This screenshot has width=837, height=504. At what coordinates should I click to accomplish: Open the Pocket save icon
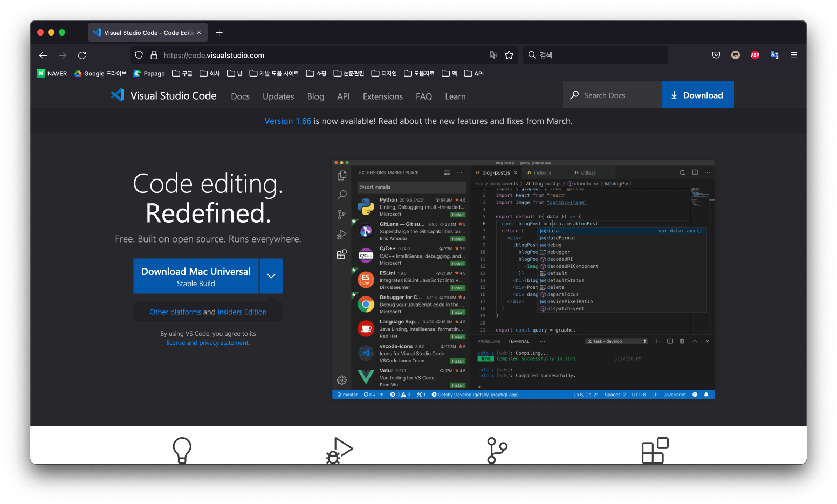pyautogui.click(x=716, y=55)
